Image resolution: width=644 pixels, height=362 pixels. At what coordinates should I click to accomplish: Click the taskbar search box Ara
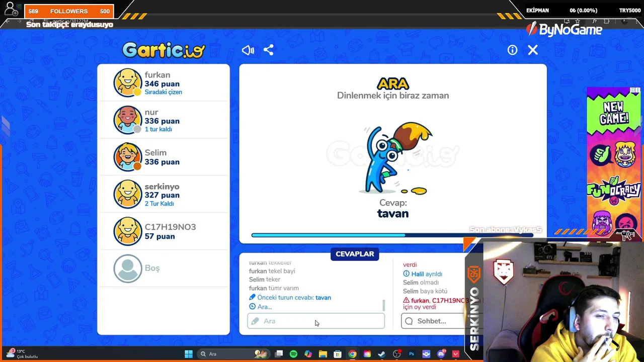234,354
